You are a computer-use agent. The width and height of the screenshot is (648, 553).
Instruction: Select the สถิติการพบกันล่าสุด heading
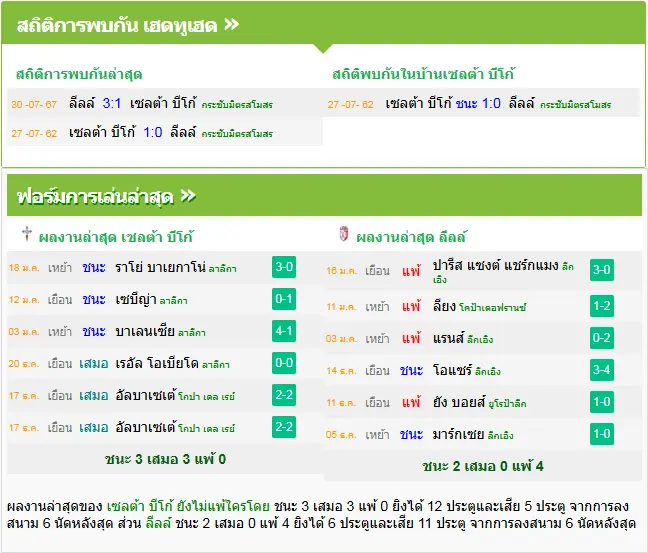[x=79, y=74]
